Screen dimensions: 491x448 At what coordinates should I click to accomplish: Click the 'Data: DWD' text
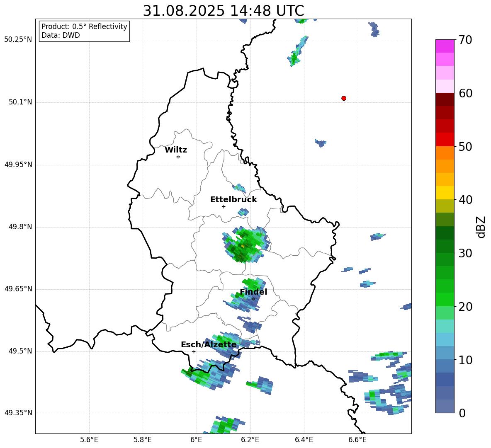pos(61,35)
